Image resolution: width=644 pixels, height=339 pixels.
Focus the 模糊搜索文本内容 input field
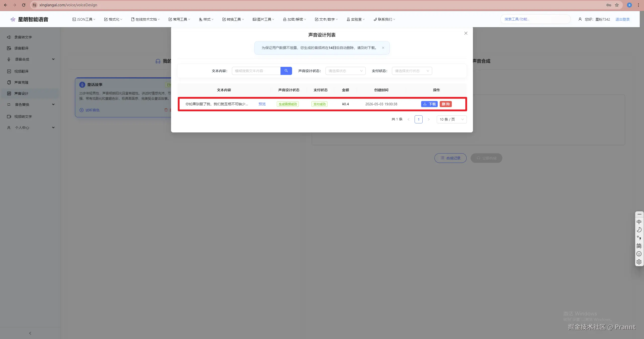point(256,71)
